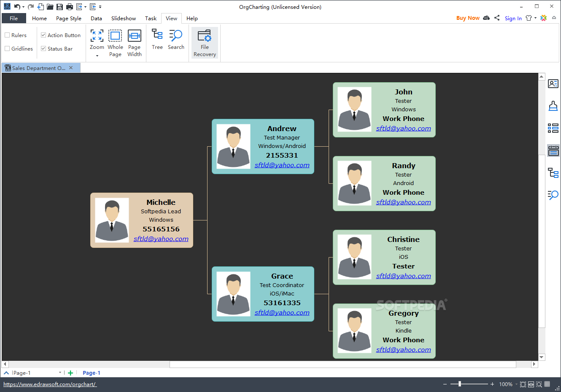
Task: Click zoom in plus button
Action: point(492,384)
